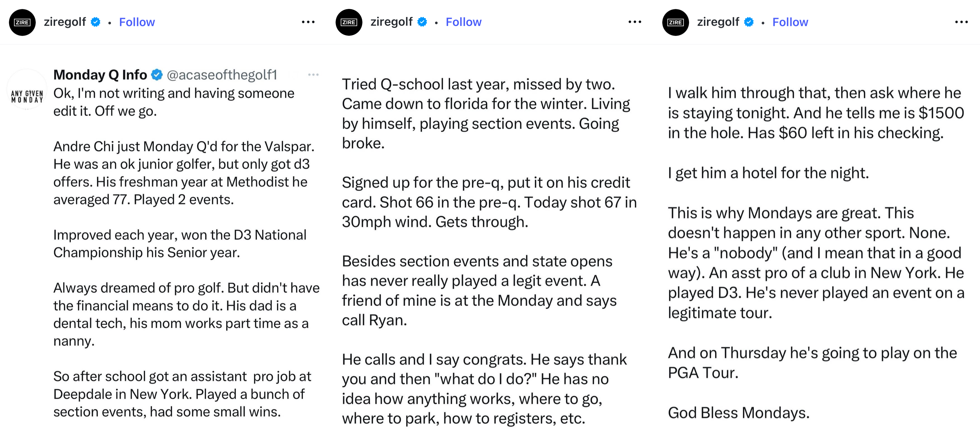The height and width of the screenshot is (445, 980).
Task: Click the verified badge beside ziregolf in third post
Action: (x=749, y=22)
